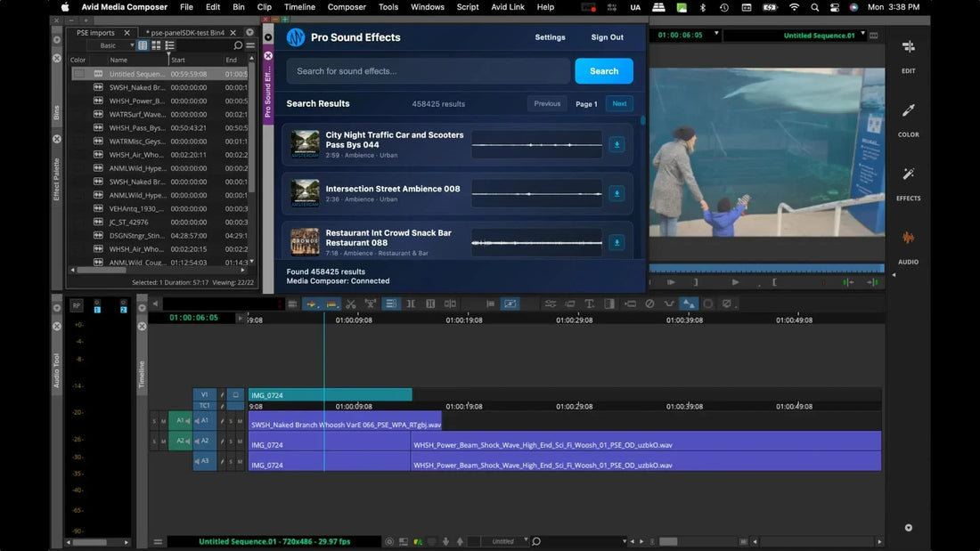Image resolution: width=980 pixels, height=551 pixels.
Task: Switch to the pse-panelSDK-test Bin4 tab
Action: tap(187, 31)
